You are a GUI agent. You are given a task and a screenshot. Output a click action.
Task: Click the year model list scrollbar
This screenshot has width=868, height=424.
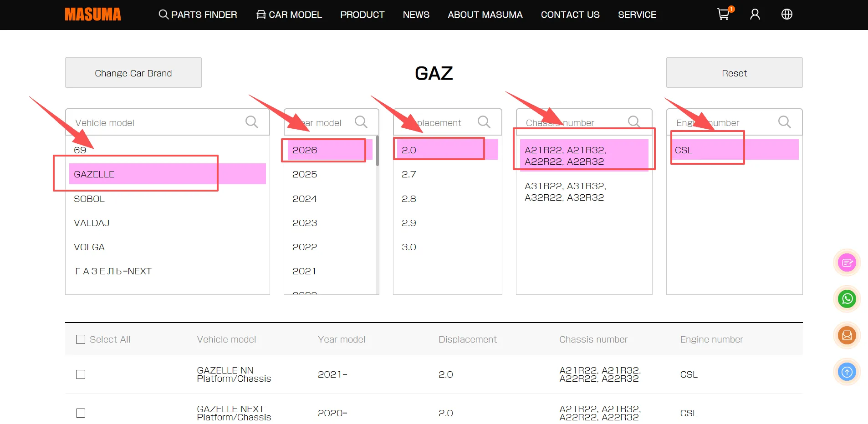[377, 151]
